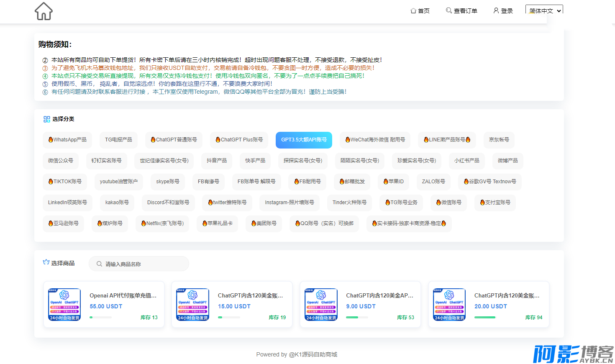Open the thumbnail of the 9.00 USDT product
Image resolution: width=615 pixels, height=364 pixels.
click(x=321, y=305)
